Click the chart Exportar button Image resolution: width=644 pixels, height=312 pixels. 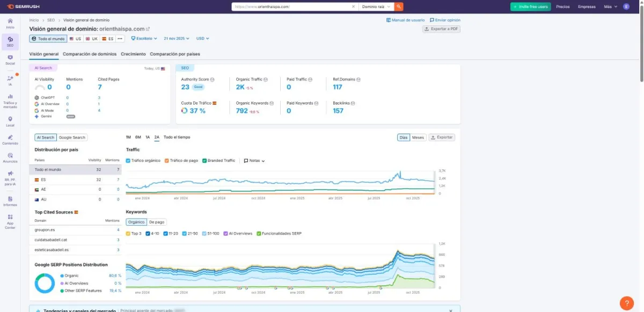coord(442,137)
